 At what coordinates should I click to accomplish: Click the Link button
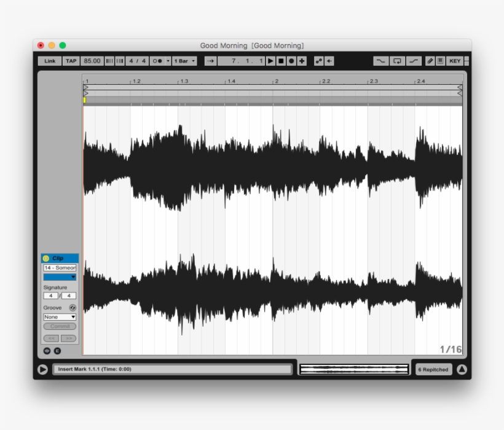click(50, 61)
